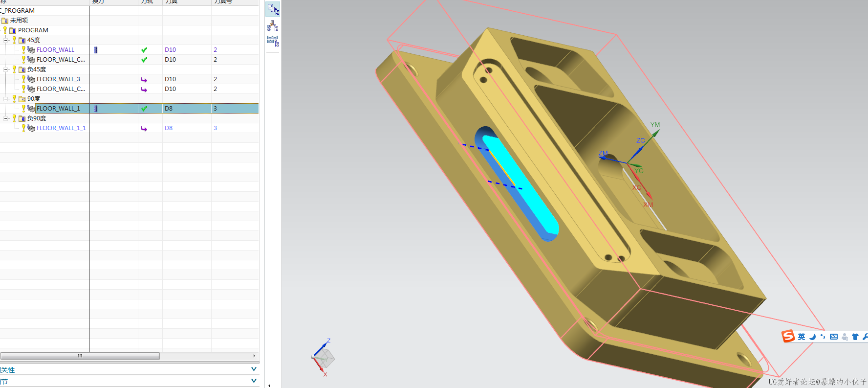
Task: Click the 90度 group folder icon
Action: 22,99
